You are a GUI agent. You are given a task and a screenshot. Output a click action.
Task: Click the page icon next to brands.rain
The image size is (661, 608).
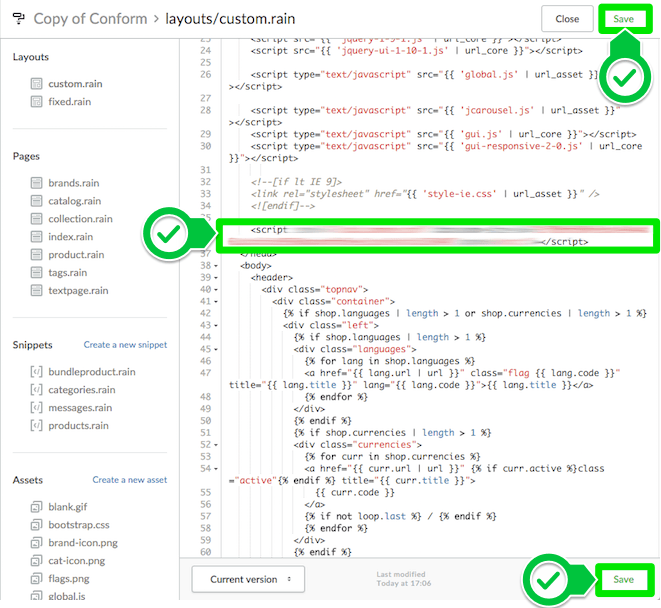click(x=37, y=183)
